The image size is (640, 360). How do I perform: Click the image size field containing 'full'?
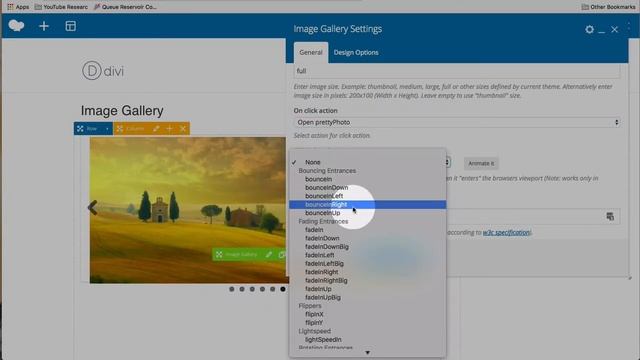point(457,71)
